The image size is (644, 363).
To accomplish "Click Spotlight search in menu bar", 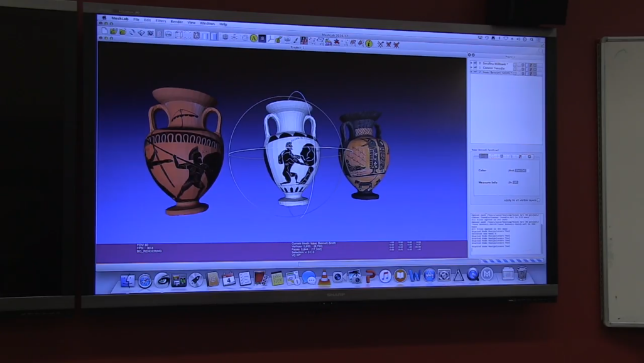I will point(532,40).
